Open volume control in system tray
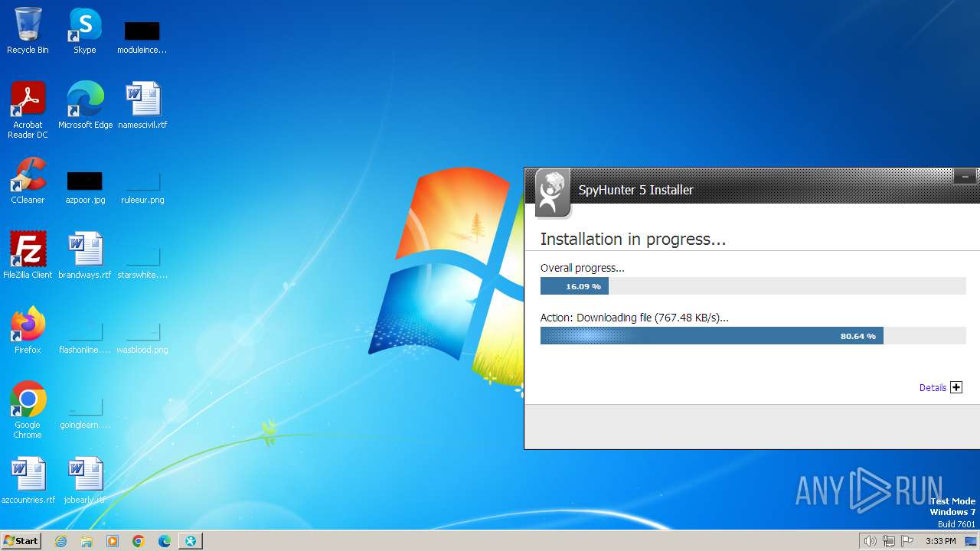The width and height of the screenshot is (980, 551). (x=871, y=541)
